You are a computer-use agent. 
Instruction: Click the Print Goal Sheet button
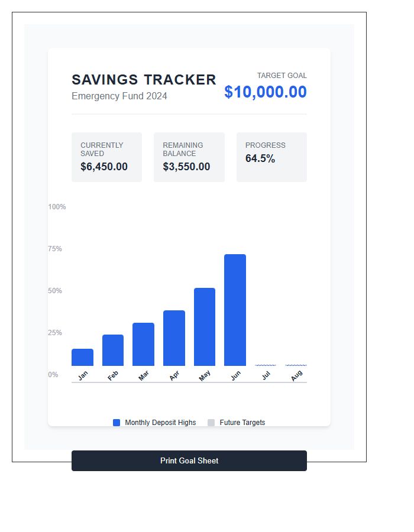click(189, 460)
